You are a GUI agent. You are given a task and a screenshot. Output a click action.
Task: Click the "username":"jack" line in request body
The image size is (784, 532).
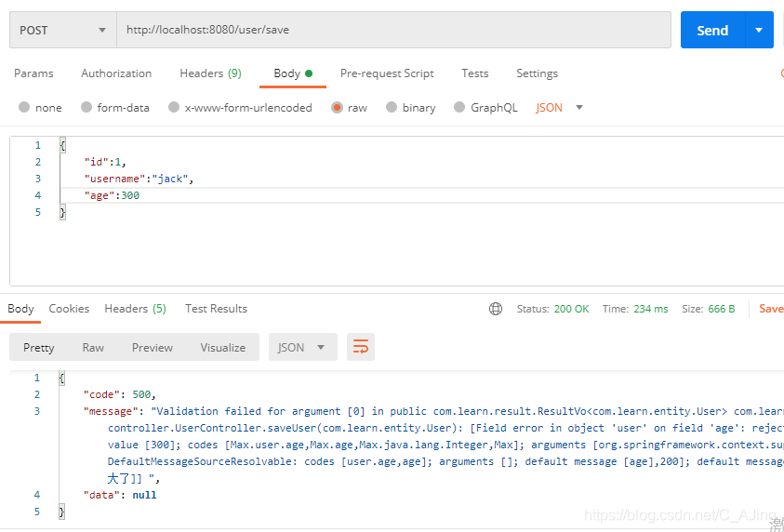coord(139,179)
